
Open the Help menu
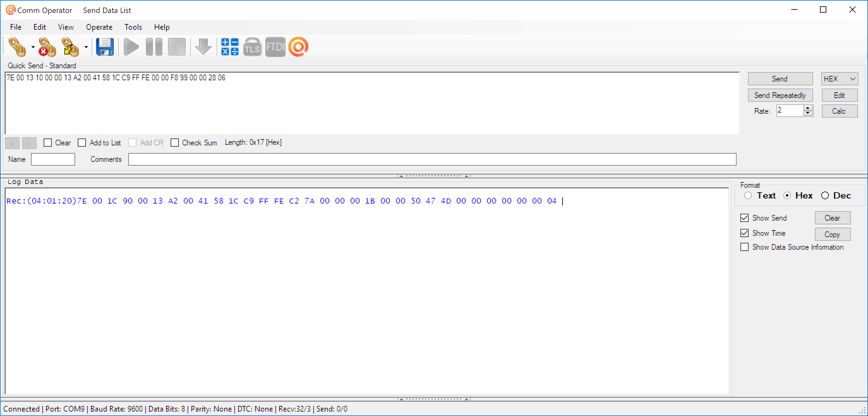pyautogui.click(x=162, y=27)
